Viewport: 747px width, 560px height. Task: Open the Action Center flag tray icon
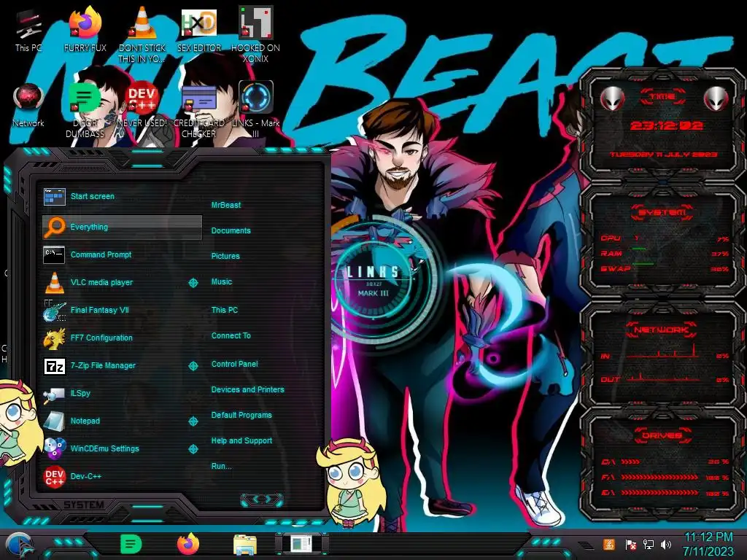(630, 544)
